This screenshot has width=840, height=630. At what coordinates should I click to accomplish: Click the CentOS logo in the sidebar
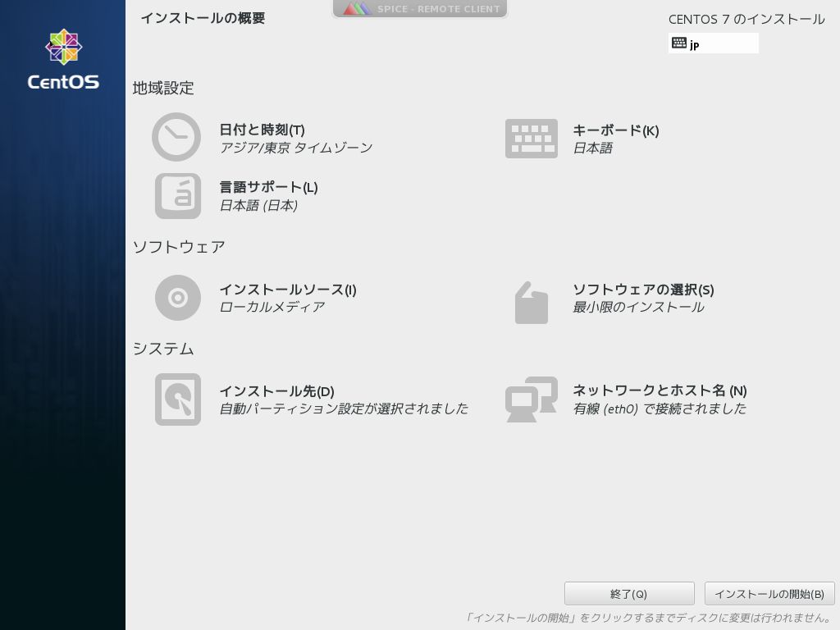tap(63, 56)
